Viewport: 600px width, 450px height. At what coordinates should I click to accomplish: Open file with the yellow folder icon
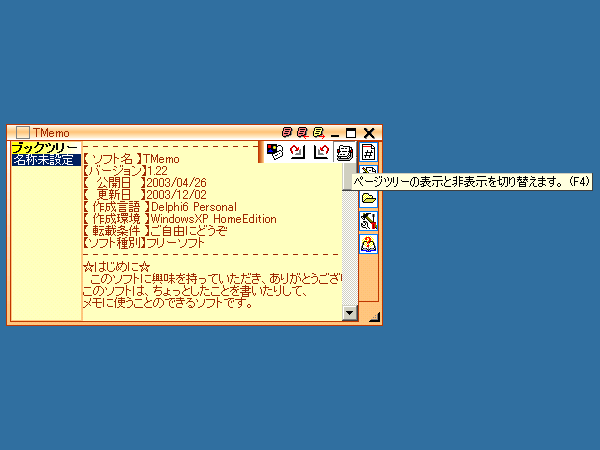pyautogui.click(x=368, y=198)
